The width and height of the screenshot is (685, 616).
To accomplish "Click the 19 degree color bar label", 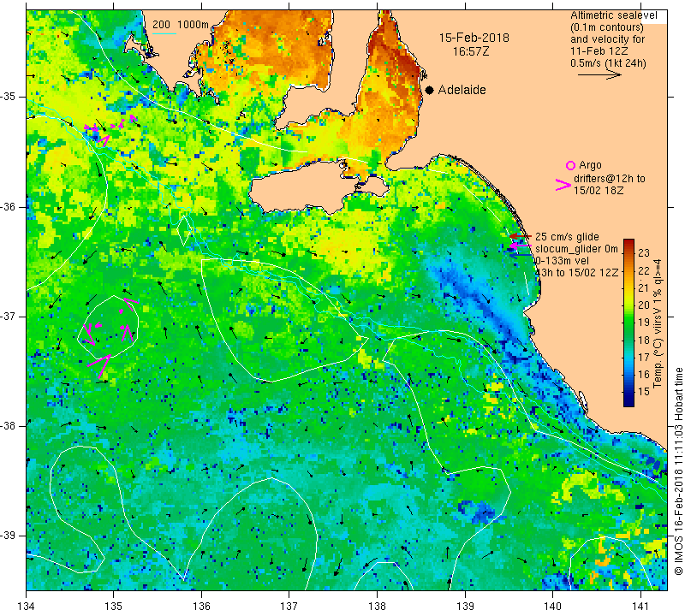I will tap(644, 323).
